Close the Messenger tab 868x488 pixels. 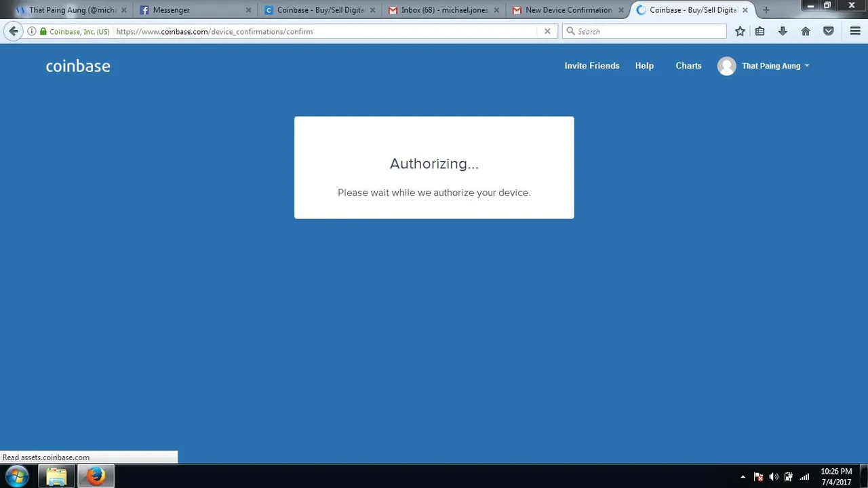248,10
